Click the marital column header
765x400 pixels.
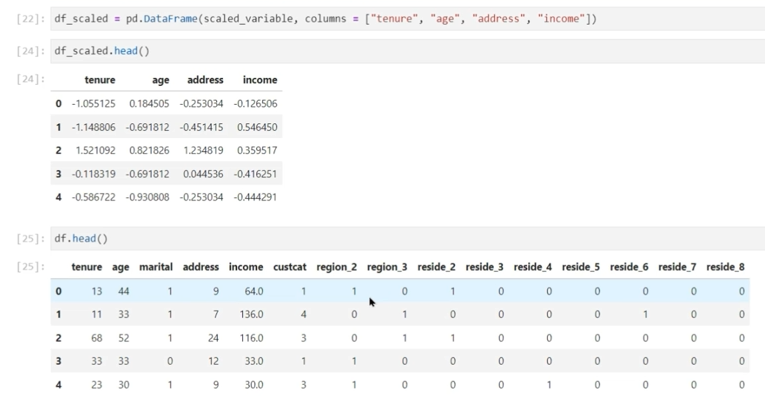156,267
